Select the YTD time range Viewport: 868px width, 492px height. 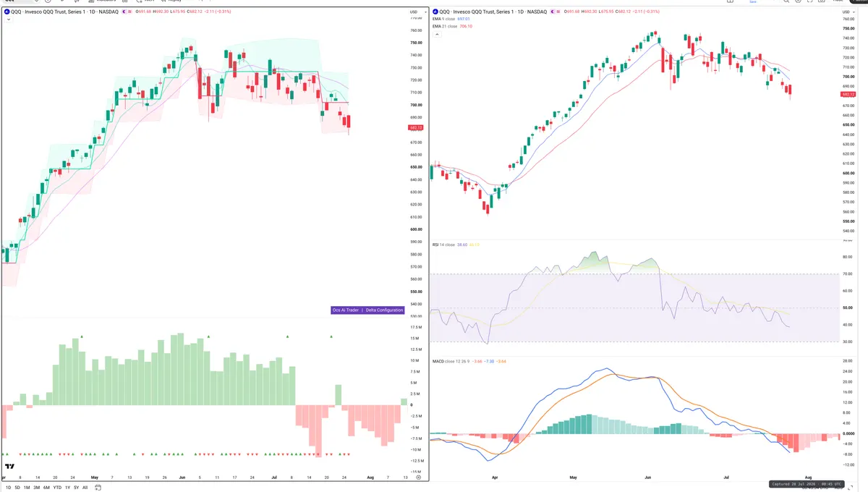[x=57, y=488]
